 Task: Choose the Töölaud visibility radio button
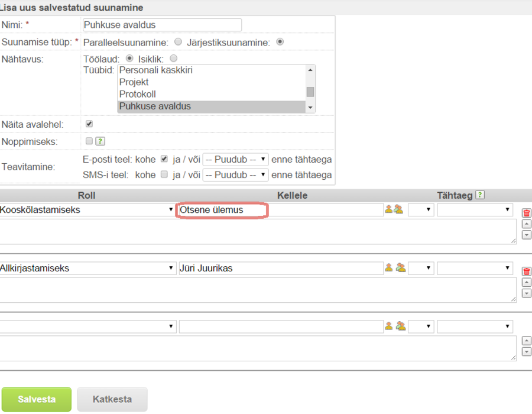(x=129, y=59)
